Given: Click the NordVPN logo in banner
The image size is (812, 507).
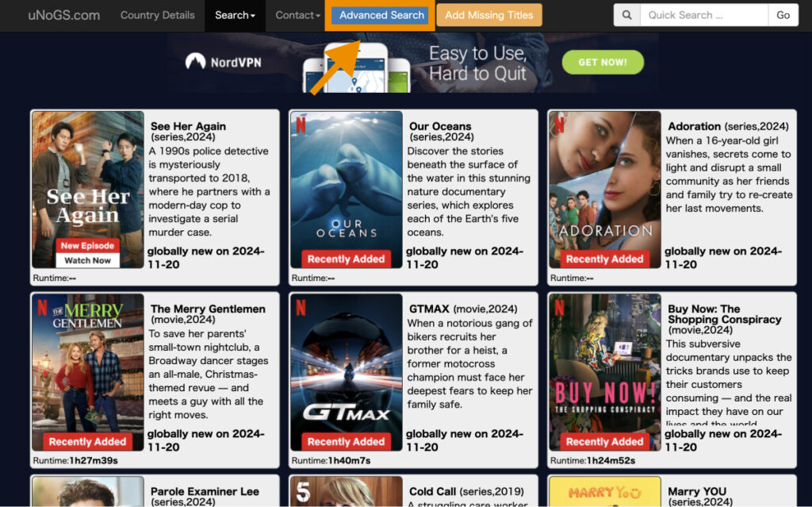Looking at the screenshot, I should 224,62.
